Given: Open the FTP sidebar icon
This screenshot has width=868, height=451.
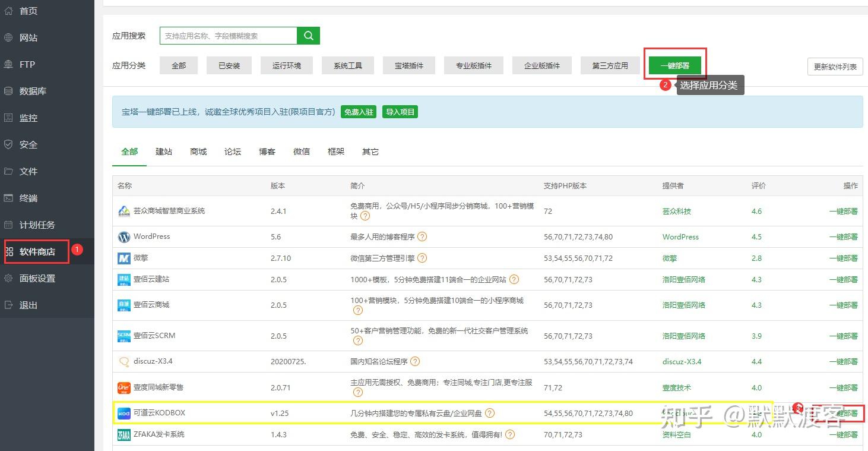Looking at the screenshot, I should coord(8,64).
